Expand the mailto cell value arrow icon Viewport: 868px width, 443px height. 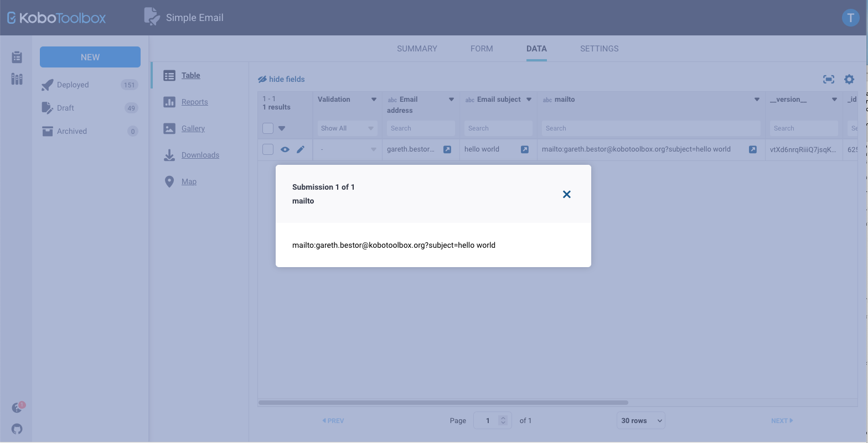[x=752, y=149]
